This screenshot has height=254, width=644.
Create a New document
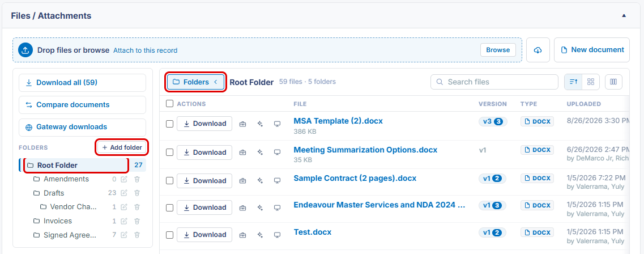click(x=592, y=50)
